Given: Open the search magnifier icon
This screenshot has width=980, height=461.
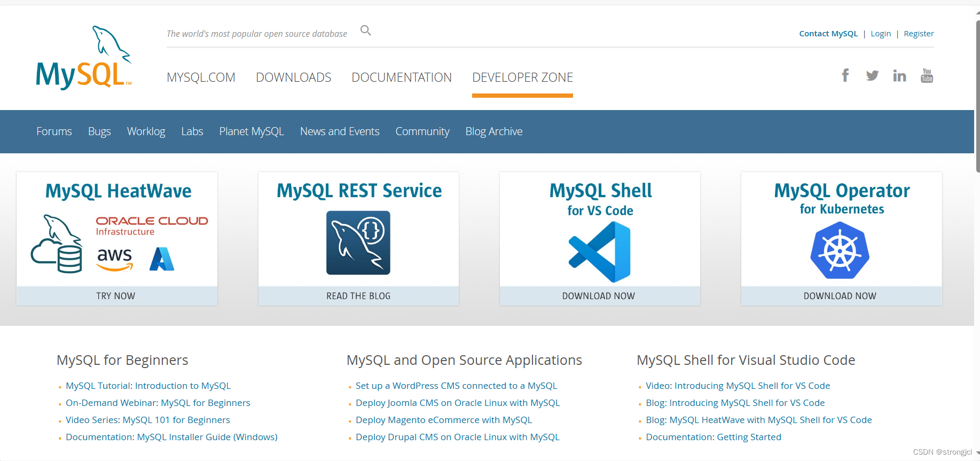Looking at the screenshot, I should tap(366, 30).
